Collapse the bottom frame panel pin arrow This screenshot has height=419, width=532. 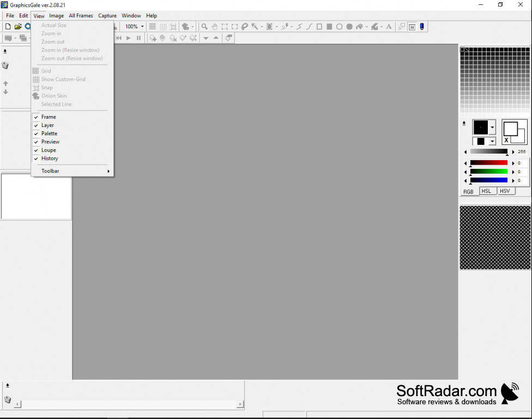(x=8, y=385)
